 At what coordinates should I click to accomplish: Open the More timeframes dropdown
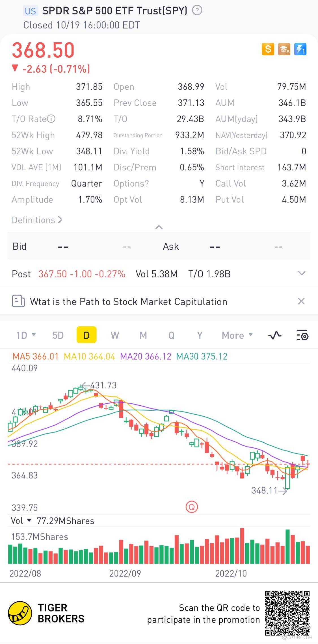(x=237, y=335)
